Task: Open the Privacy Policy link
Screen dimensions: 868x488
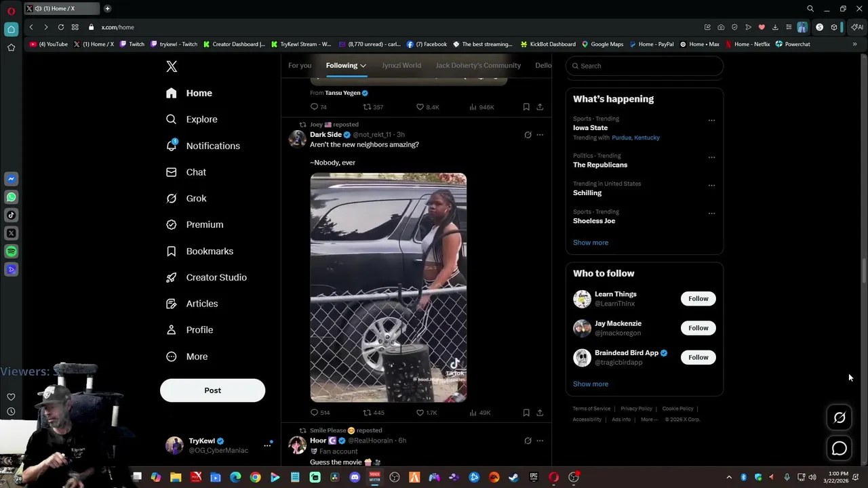Action: click(636, 409)
